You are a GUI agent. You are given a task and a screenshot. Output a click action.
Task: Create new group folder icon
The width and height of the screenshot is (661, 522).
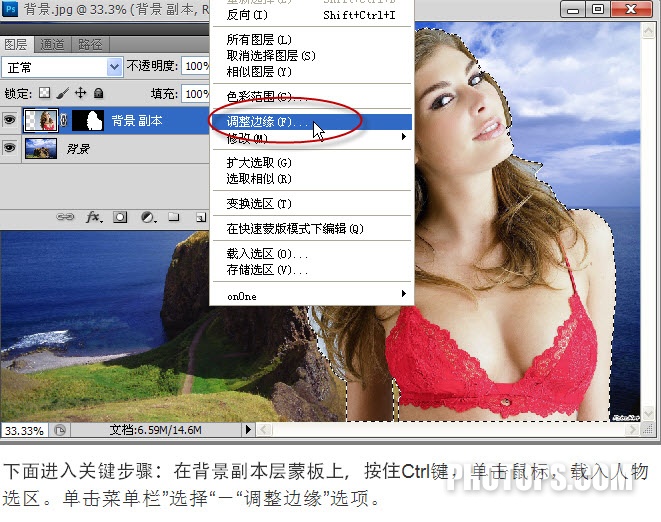(174, 217)
